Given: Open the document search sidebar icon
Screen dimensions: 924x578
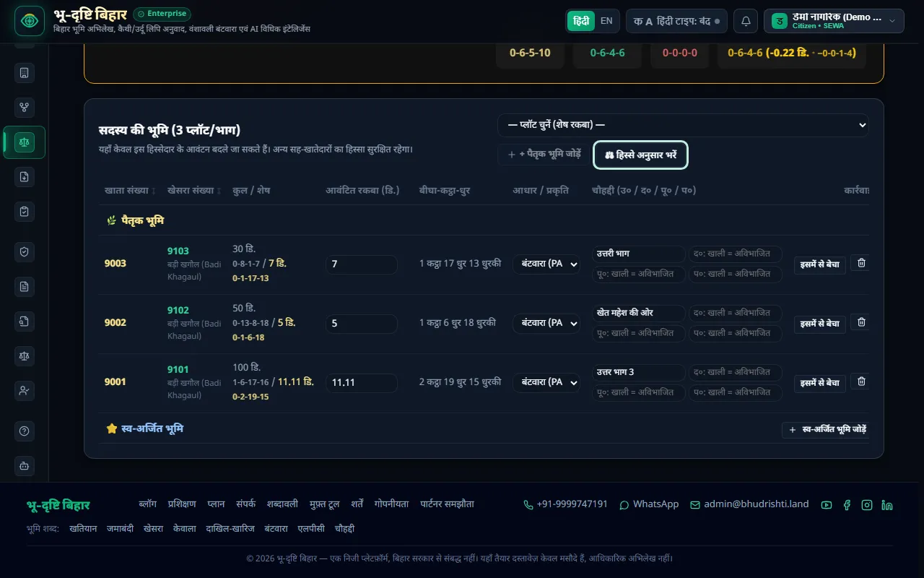Looking at the screenshot, I should (x=25, y=322).
